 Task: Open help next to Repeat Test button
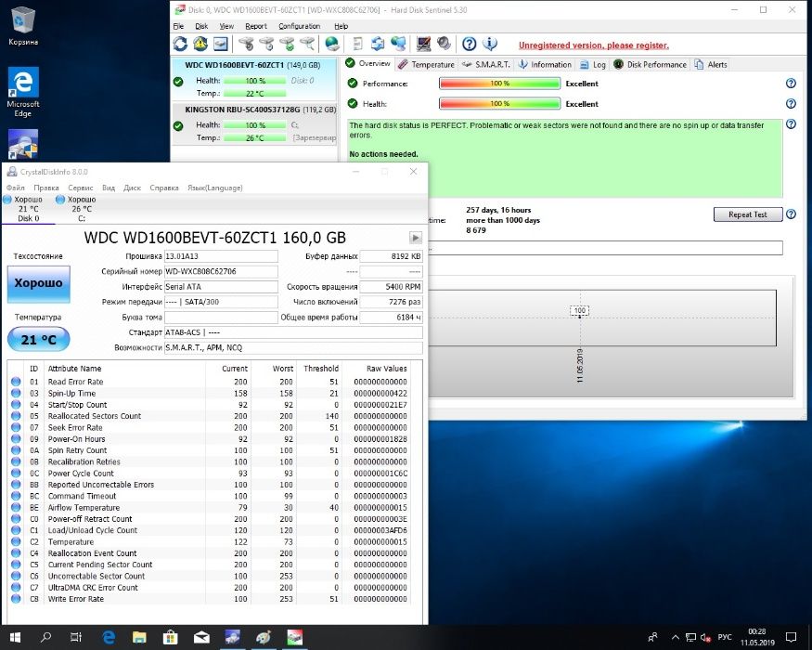tap(791, 214)
